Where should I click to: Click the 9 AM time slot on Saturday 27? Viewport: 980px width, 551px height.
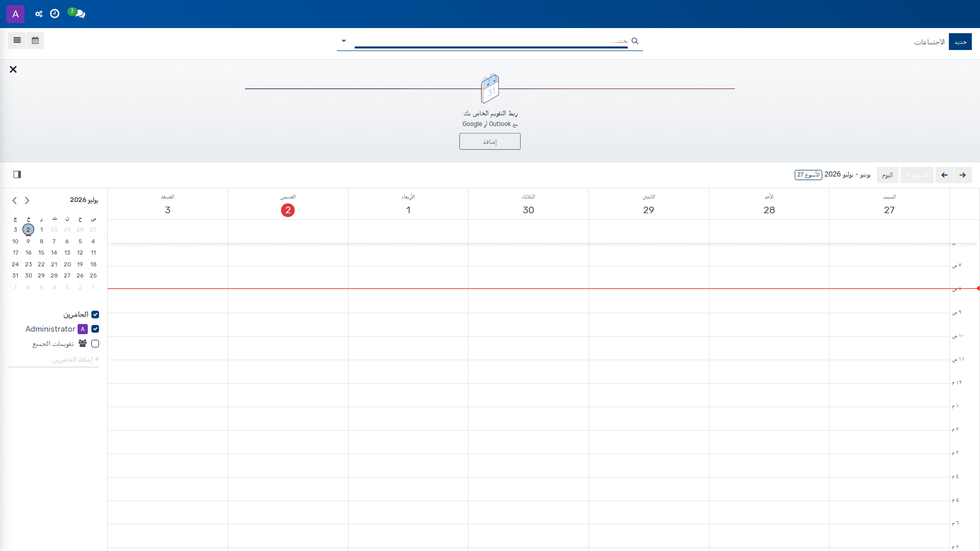tap(889, 324)
